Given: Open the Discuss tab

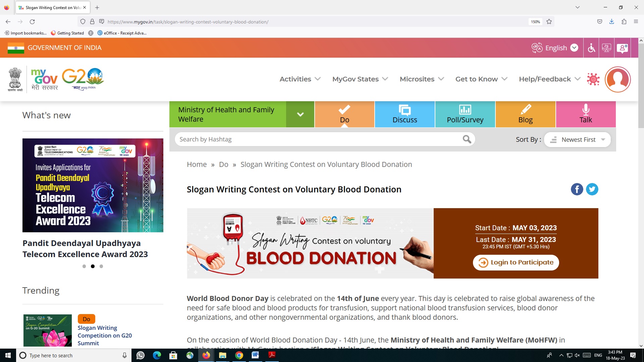Looking at the screenshot, I should pos(405,114).
